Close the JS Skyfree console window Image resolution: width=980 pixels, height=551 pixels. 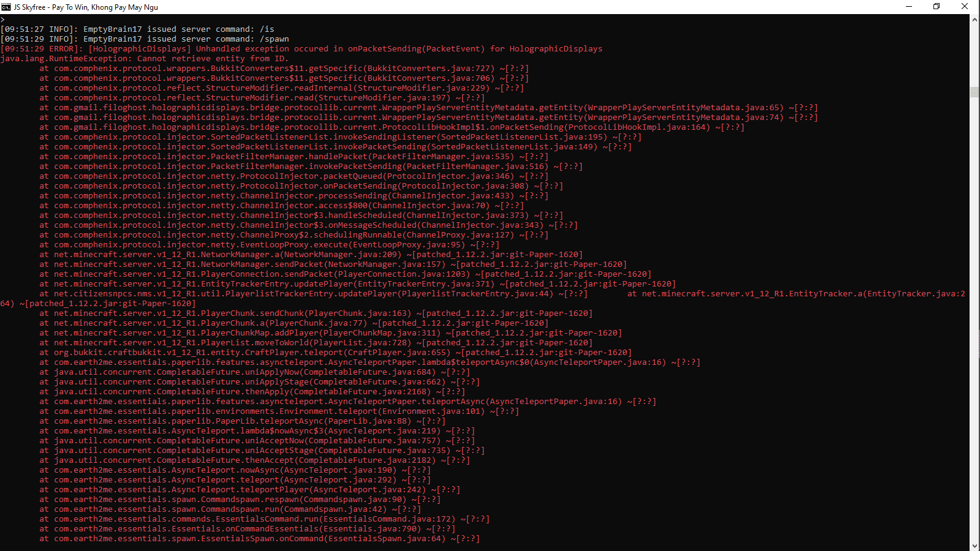pyautogui.click(x=965, y=7)
